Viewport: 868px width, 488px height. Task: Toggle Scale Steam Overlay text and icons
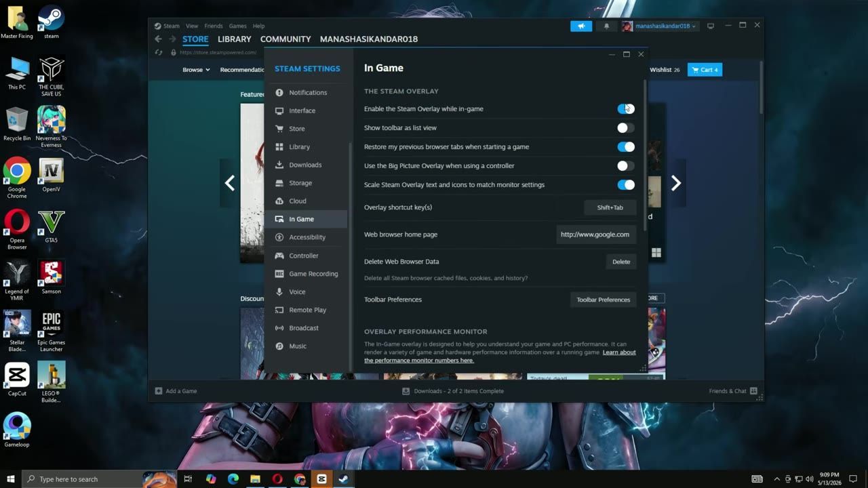625,184
